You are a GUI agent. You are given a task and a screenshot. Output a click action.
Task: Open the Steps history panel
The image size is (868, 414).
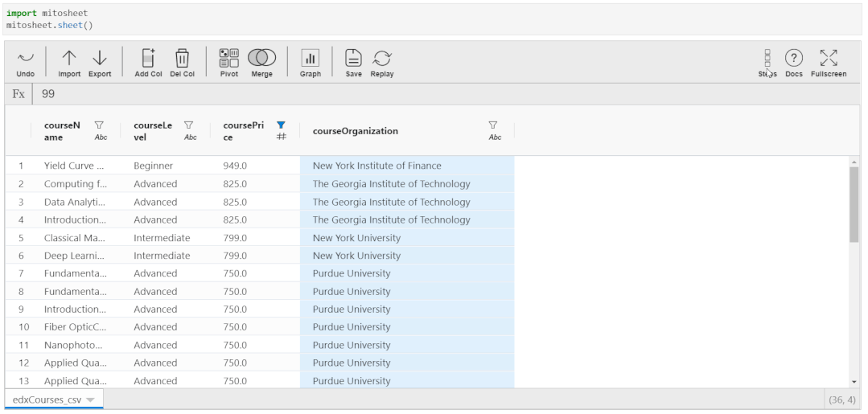click(x=767, y=58)
